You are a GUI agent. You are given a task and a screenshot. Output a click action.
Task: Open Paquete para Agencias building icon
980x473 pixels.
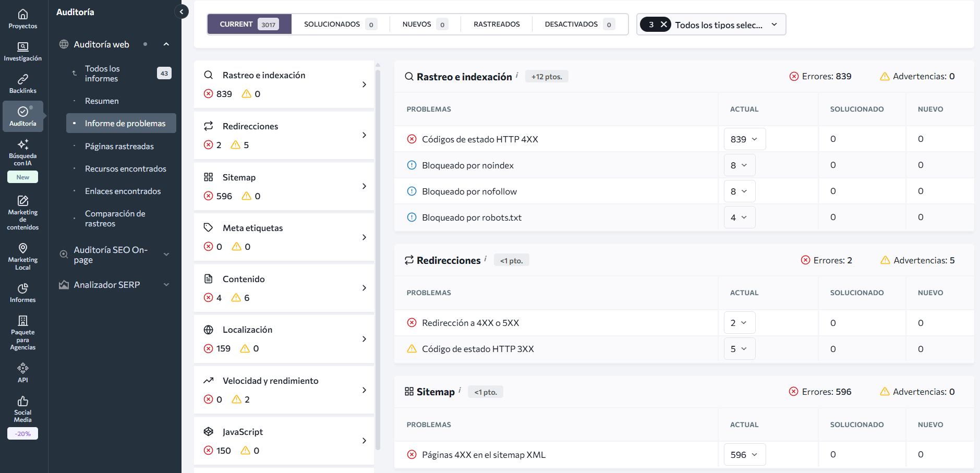pos(23,320)
